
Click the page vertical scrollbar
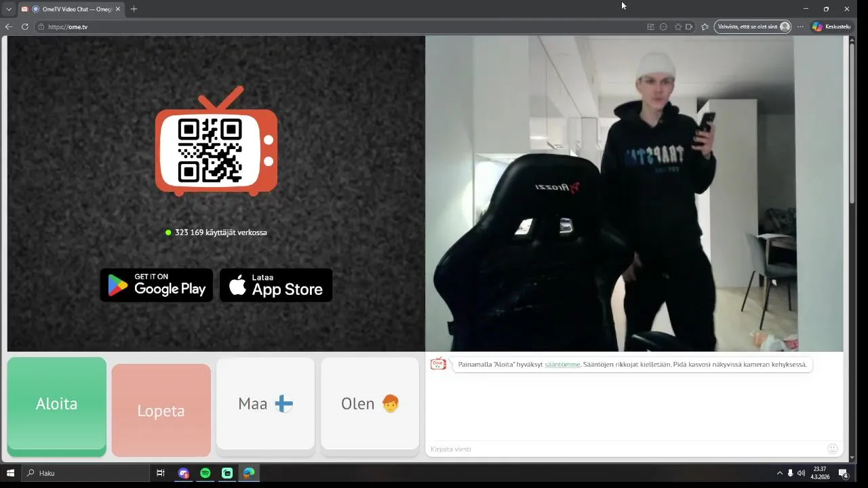pos(852,122)
